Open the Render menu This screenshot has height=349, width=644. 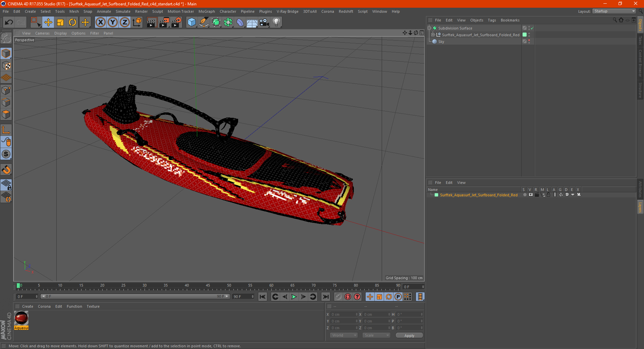pos(141,11)
